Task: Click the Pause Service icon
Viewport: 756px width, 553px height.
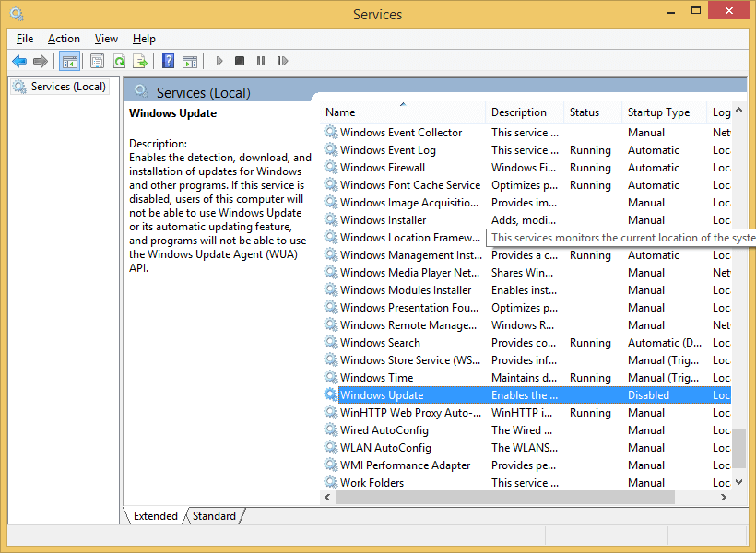Action: [x=261, y=61]
